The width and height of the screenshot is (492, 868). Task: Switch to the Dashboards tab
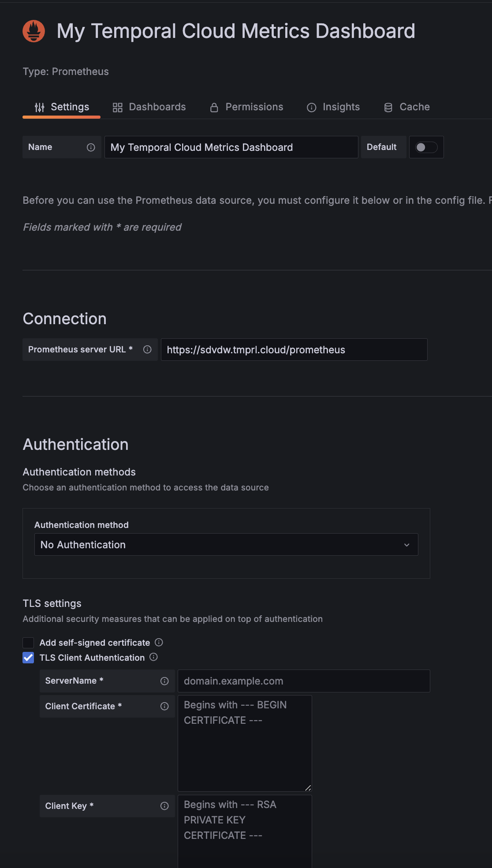point(157,107)
